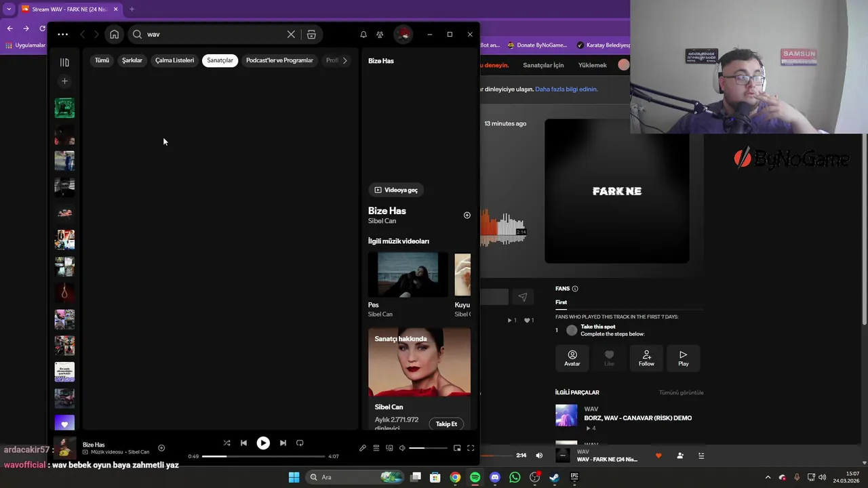Select Tümü filter chip

click(102, 60)
